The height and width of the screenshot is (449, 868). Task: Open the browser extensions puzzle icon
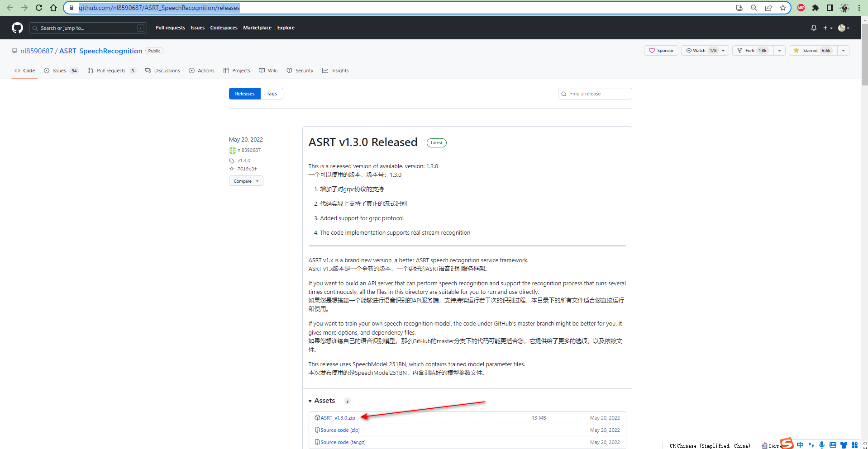(816, 8)
